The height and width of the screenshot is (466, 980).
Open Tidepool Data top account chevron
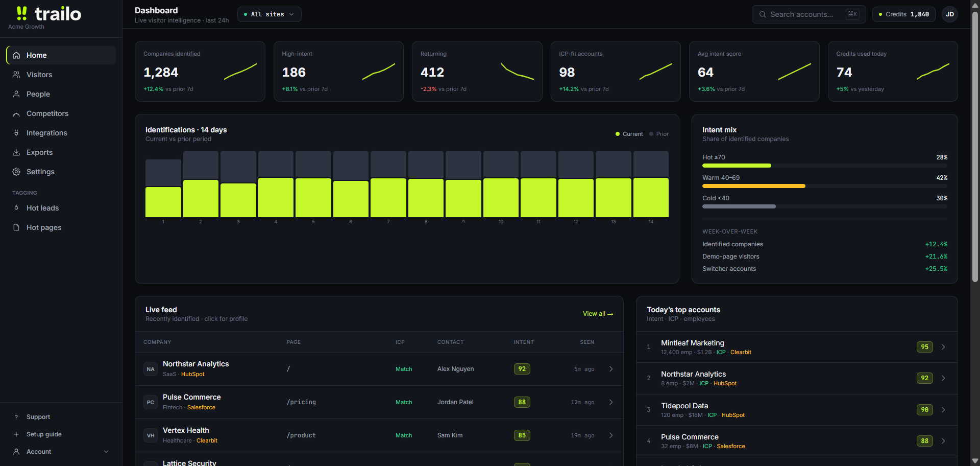[943, 410]
